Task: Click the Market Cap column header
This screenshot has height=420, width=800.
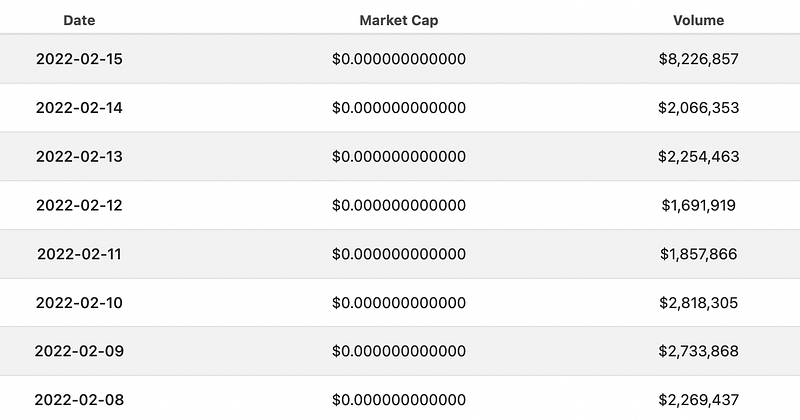Action: 398,20
